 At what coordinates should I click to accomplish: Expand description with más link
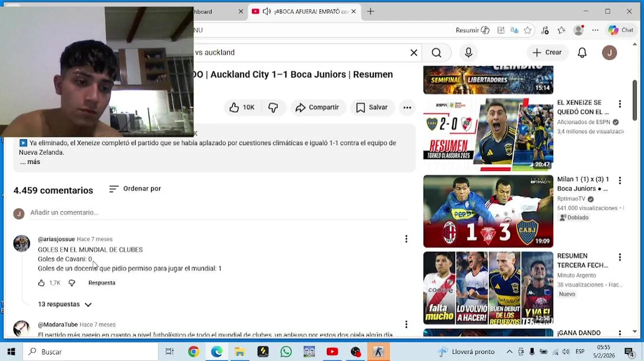coord(30,162)
